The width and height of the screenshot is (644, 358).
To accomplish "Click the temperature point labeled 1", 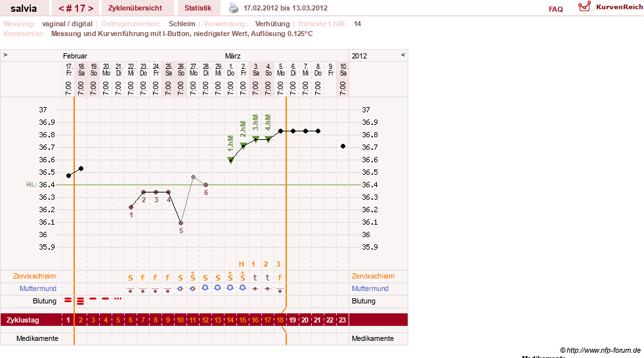I will 131,207.
